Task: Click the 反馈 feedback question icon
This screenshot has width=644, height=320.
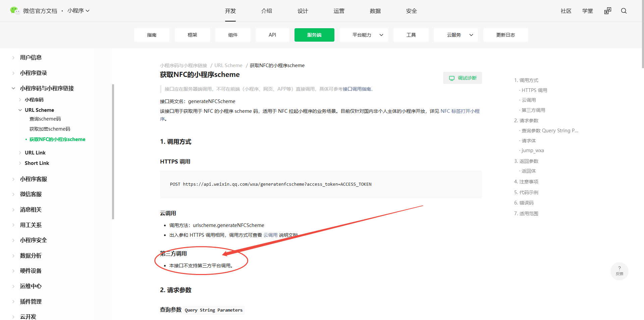Action: click(x=620, y=271)
